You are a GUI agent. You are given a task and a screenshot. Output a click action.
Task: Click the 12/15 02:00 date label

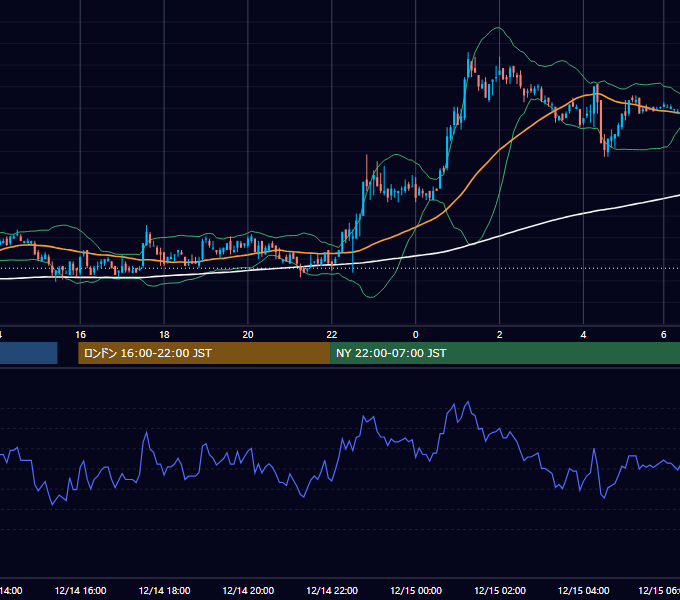tap(500, 590)
